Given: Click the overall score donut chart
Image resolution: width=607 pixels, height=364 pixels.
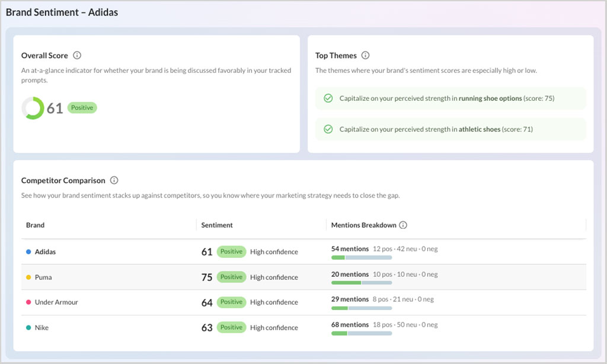Looking at the screenshot, I should click(x=33, y=108).
